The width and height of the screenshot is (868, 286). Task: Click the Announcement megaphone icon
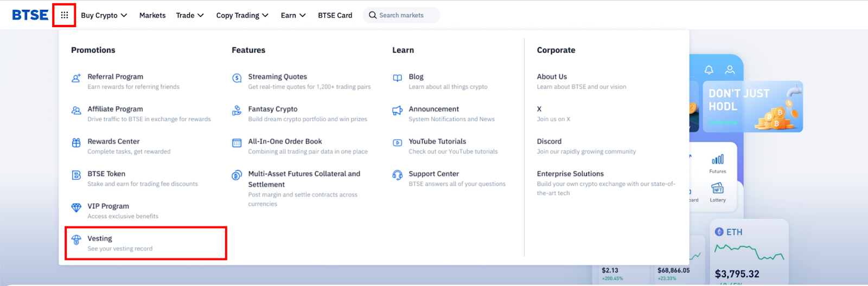398,110
